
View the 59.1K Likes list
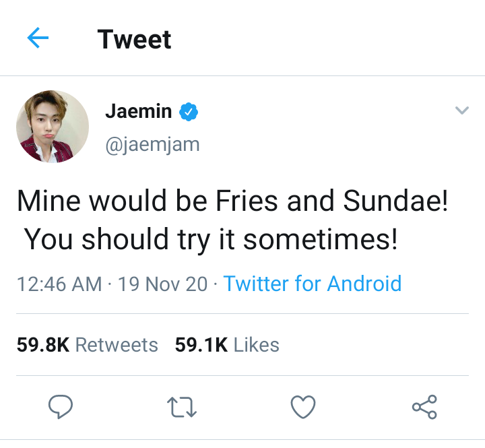[226, 345]
